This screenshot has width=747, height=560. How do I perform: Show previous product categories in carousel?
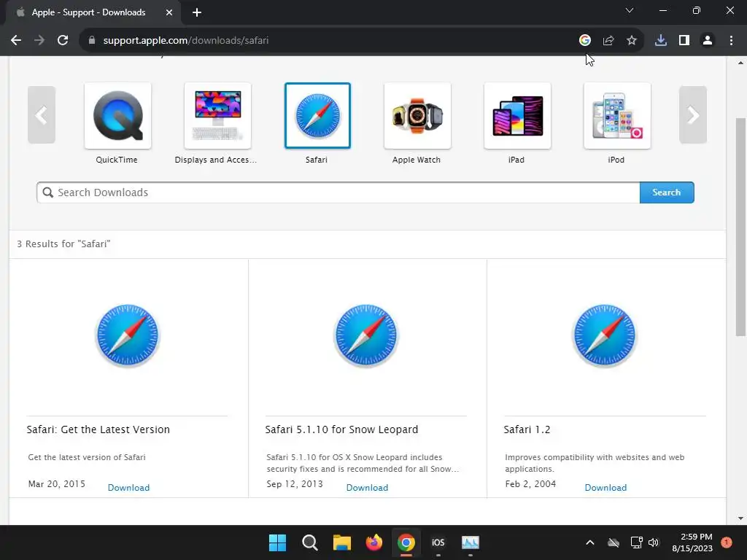tap(42, 114)
